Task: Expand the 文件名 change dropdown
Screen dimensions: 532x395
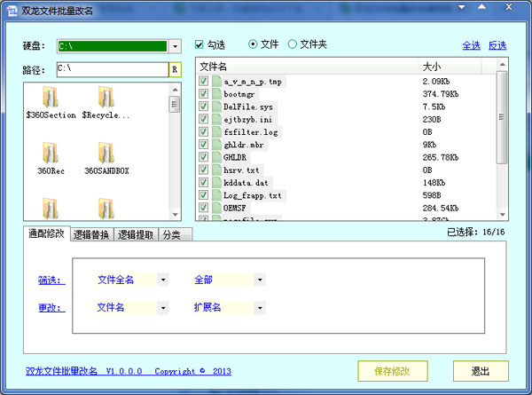Action: point(163,308)
